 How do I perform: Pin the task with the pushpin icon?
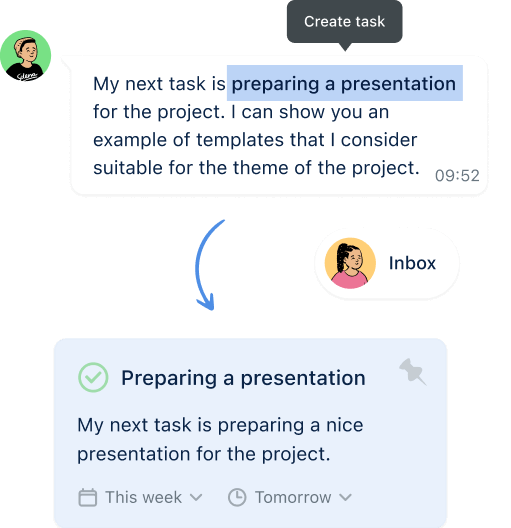pyautogui.click(x=413, y=371)
